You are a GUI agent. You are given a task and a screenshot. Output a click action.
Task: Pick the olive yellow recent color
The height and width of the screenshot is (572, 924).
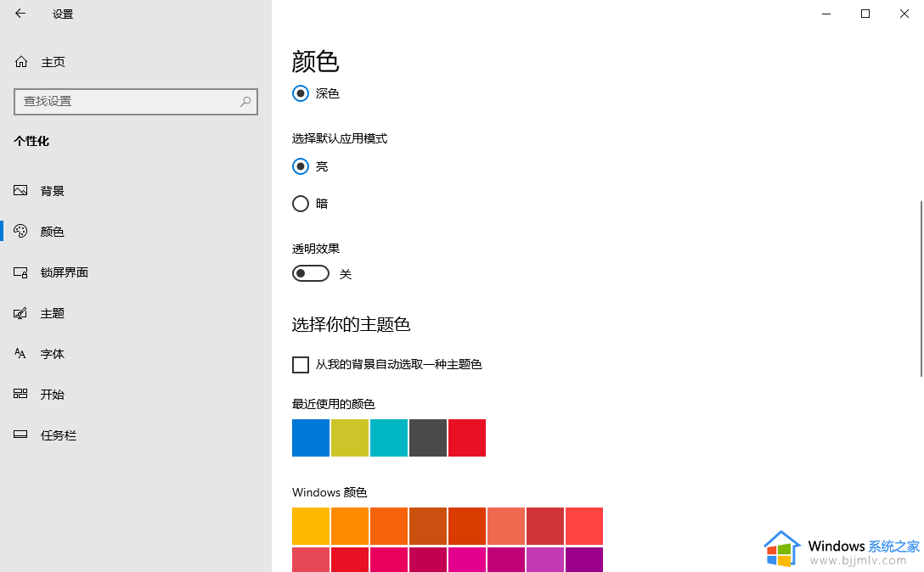[350, 438]
